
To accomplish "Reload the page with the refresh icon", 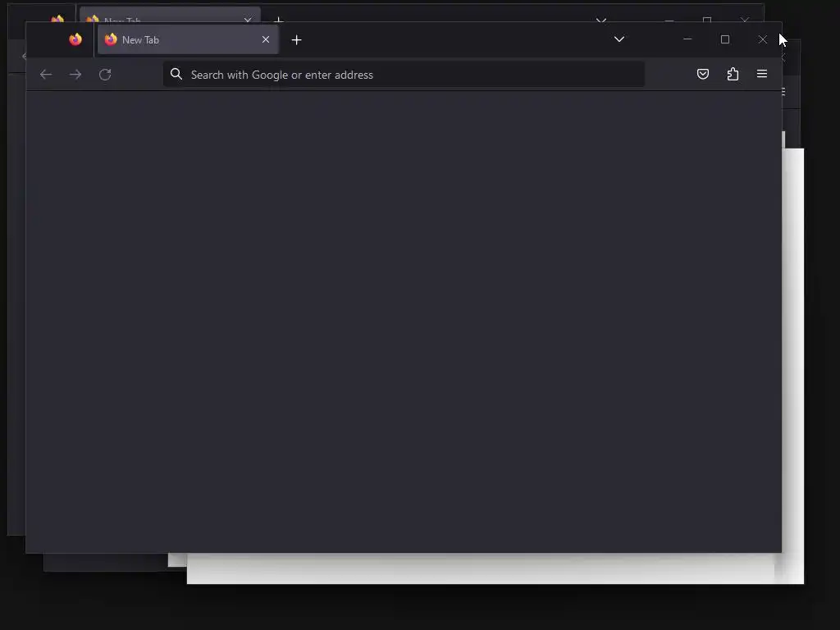I will click(x=105, y=75).
